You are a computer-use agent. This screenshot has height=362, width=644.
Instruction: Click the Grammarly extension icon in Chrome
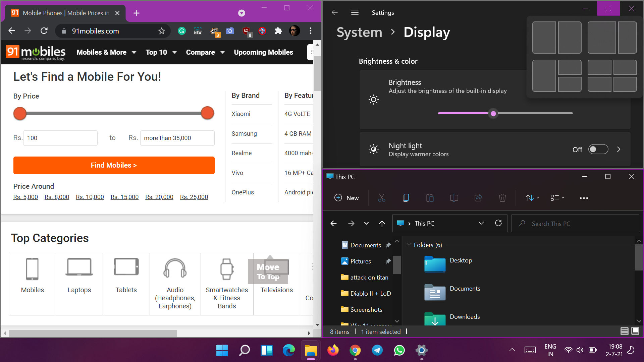point(181,31)
